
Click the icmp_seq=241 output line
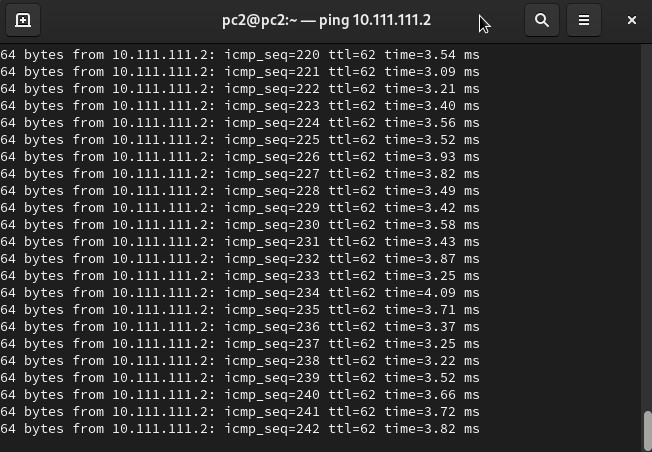(240, 411)
